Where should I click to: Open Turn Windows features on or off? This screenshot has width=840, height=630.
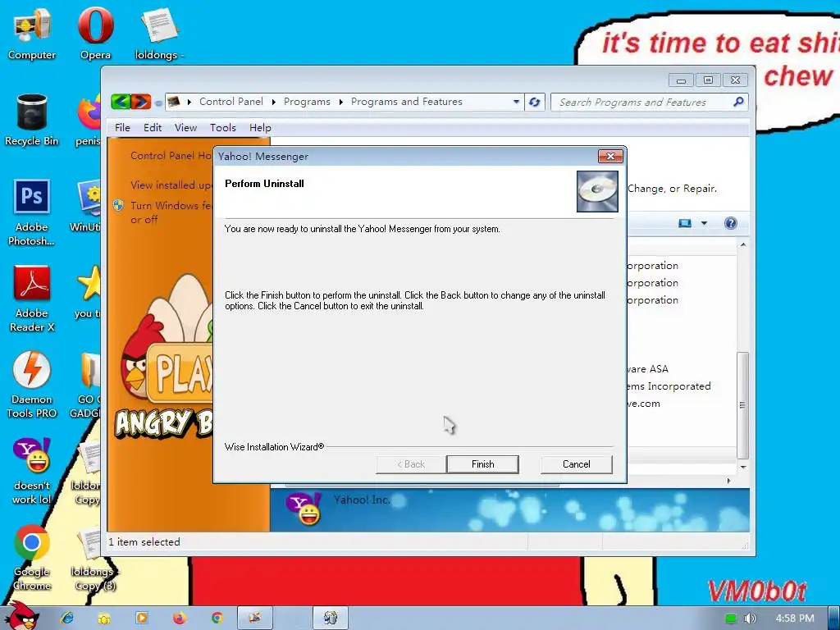tap(171, 212)
